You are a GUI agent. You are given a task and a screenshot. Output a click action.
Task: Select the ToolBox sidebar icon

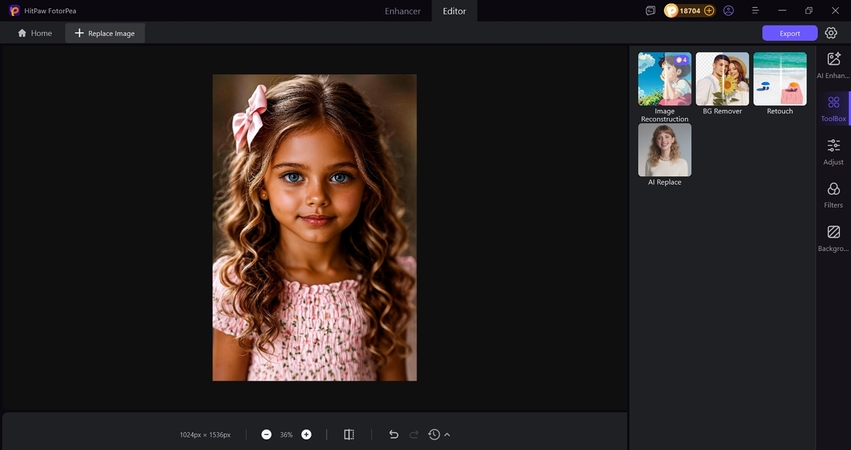(833, 108)
